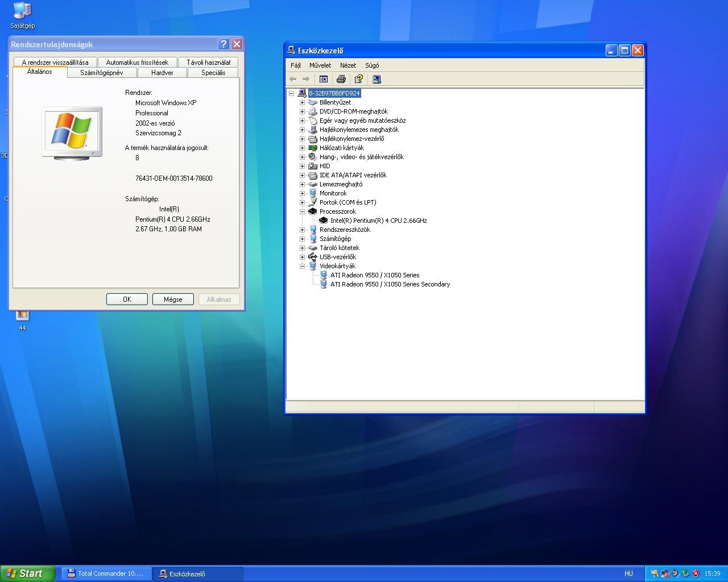Toggle the console tree pane toolbar icon
Screen dimensions: 728x582
324,79
